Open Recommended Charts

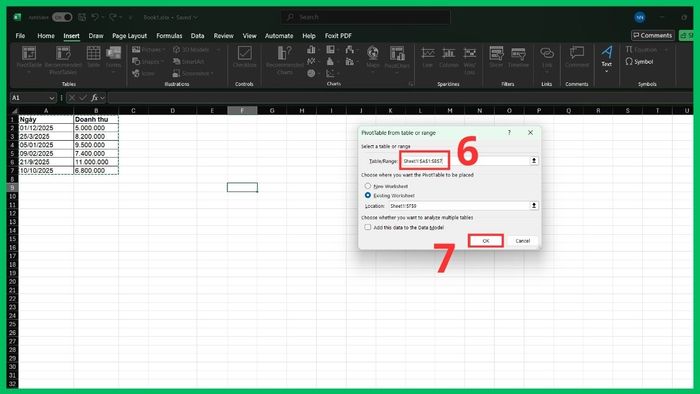(284, 59)
